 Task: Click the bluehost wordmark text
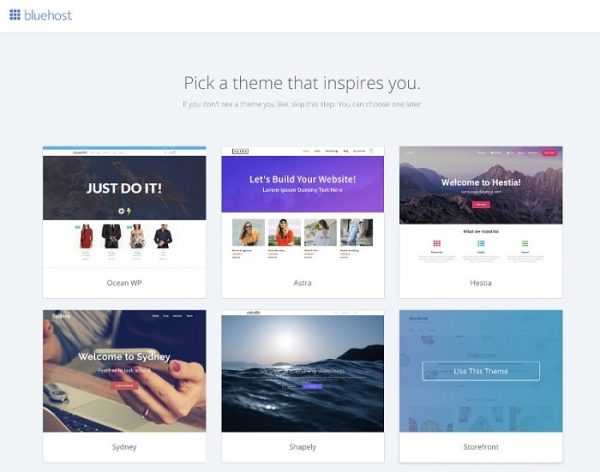point(48,15)
